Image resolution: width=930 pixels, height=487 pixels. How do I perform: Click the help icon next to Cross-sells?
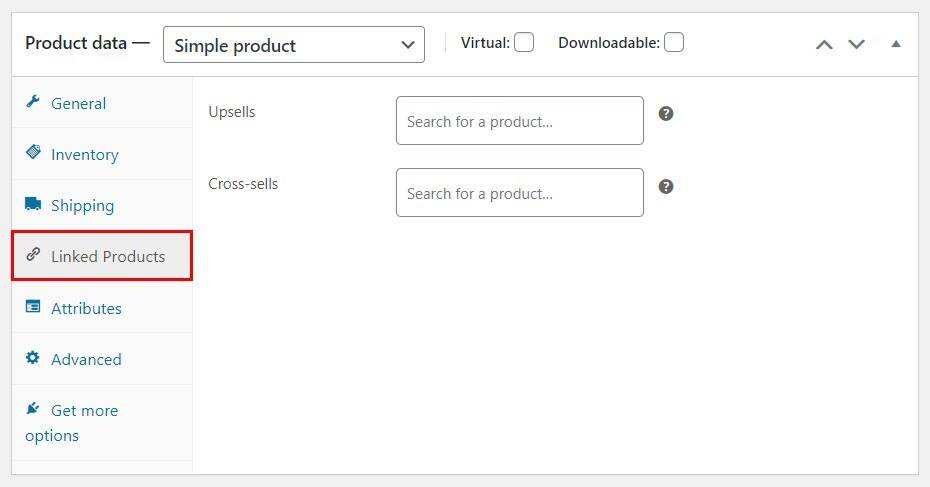tap(666, 186)
